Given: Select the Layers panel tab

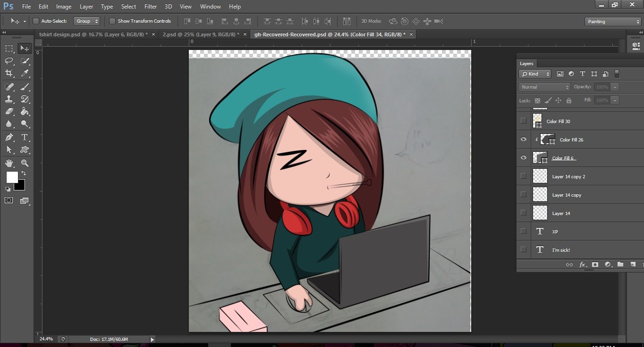Looking at the screenshot, I should click(526, 64).
